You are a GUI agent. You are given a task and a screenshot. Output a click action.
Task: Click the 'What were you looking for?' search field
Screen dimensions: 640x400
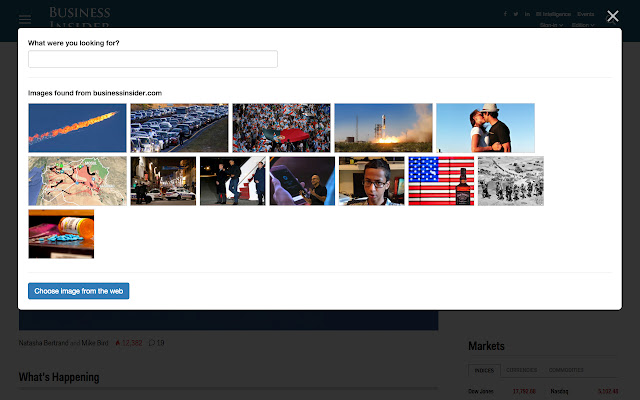pyautogui.click(x=153, y=59)
